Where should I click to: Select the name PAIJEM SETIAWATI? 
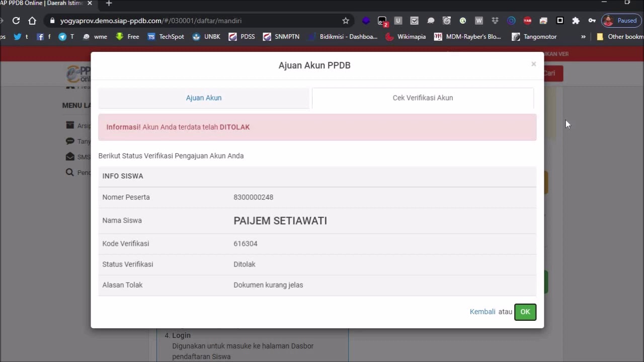click(280, 221)
